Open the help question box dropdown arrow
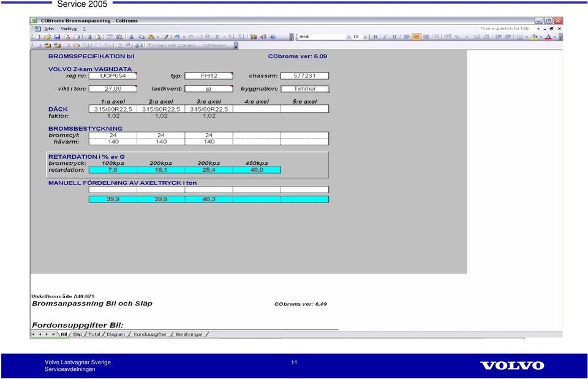The image size is (588, 379). pos(538,29)
